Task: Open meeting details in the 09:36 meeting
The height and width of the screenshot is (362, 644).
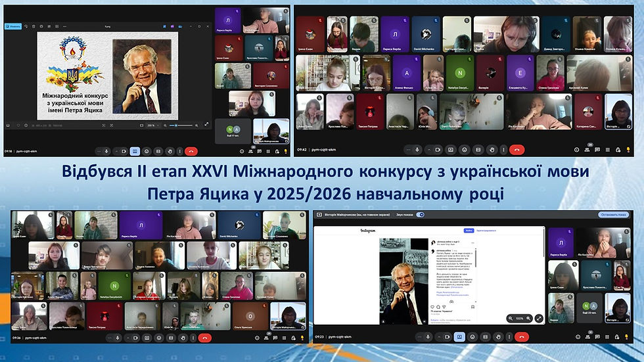Action: pos(257,338)
